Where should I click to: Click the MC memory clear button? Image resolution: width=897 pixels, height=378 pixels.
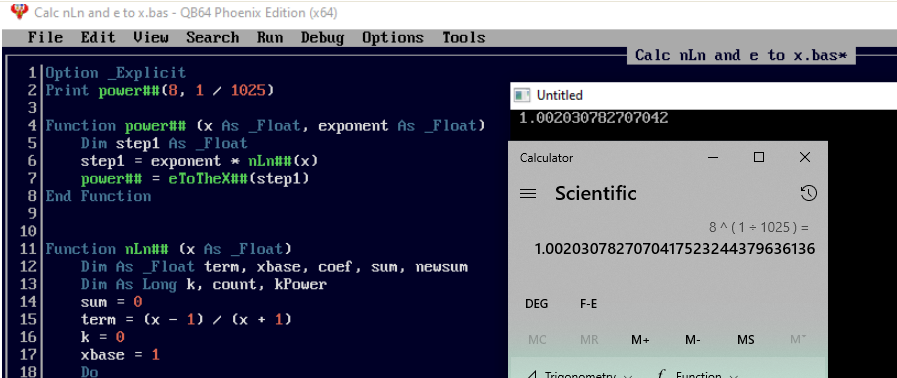pos(537,340)
